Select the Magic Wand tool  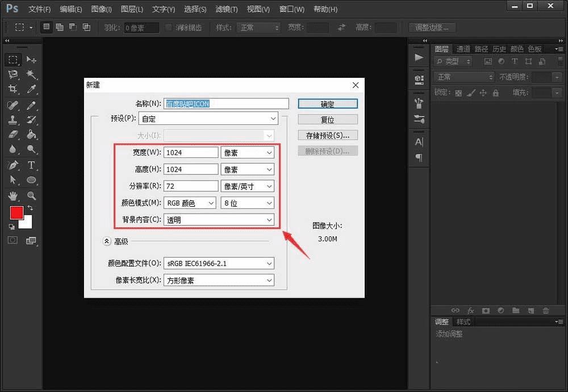32,74
